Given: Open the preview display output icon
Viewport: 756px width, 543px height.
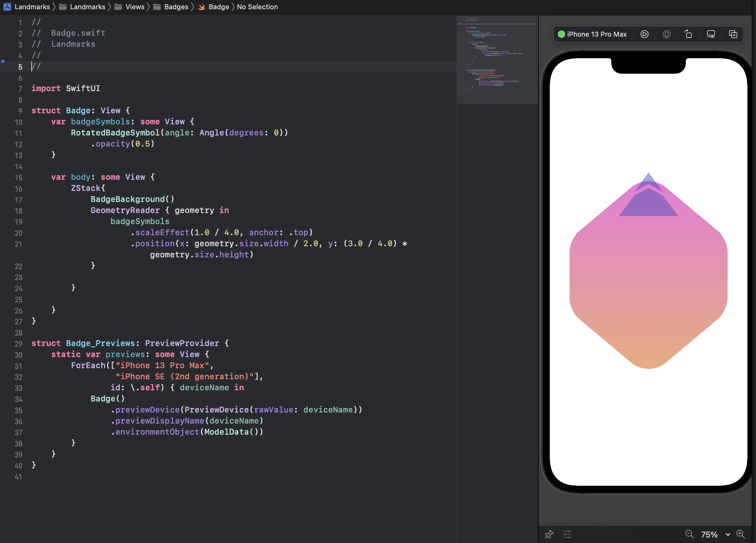Looking at the screenshot, I should pyautogui.click(x=711, y=34).
